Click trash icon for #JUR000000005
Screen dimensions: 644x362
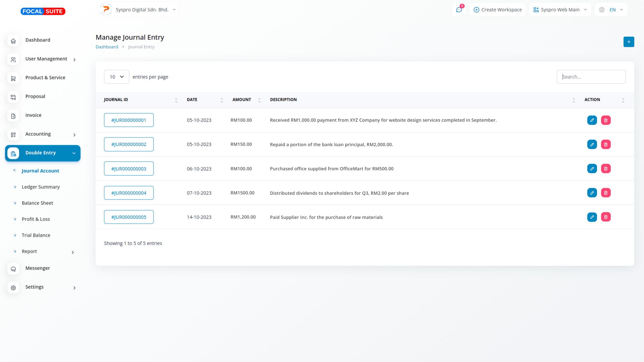[x=605, y=217]
